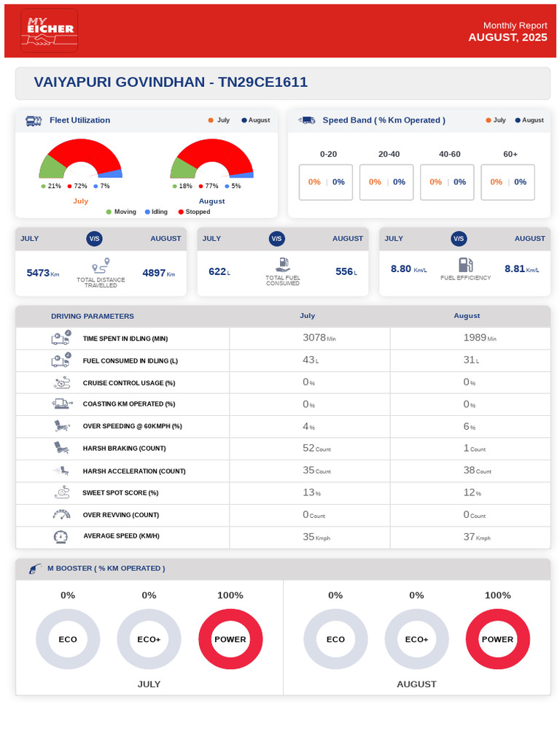Click the V/S badge on distance card
This screenshot has height=747, width=560.
click(94, 239)
